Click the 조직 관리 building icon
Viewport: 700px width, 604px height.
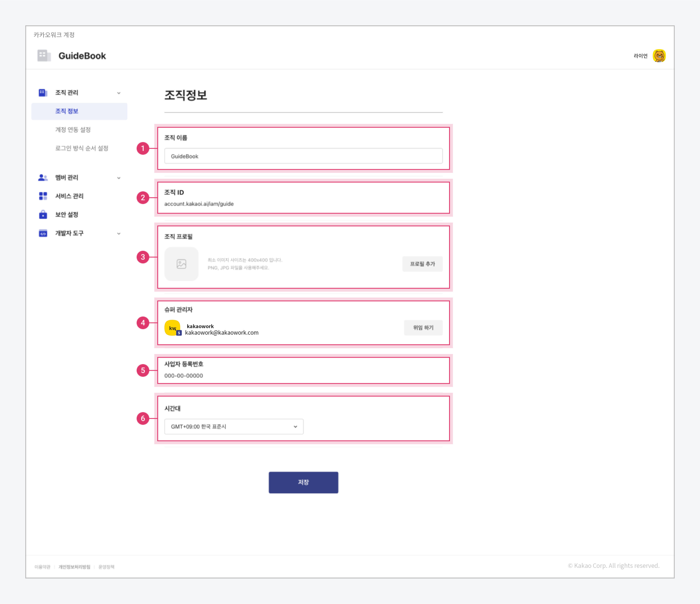[43, 92]
